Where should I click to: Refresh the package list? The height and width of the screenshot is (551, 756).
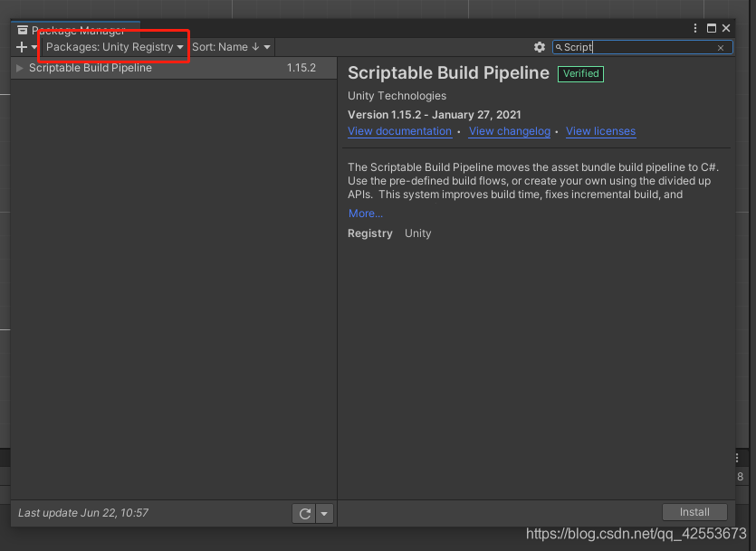[304, 514]
